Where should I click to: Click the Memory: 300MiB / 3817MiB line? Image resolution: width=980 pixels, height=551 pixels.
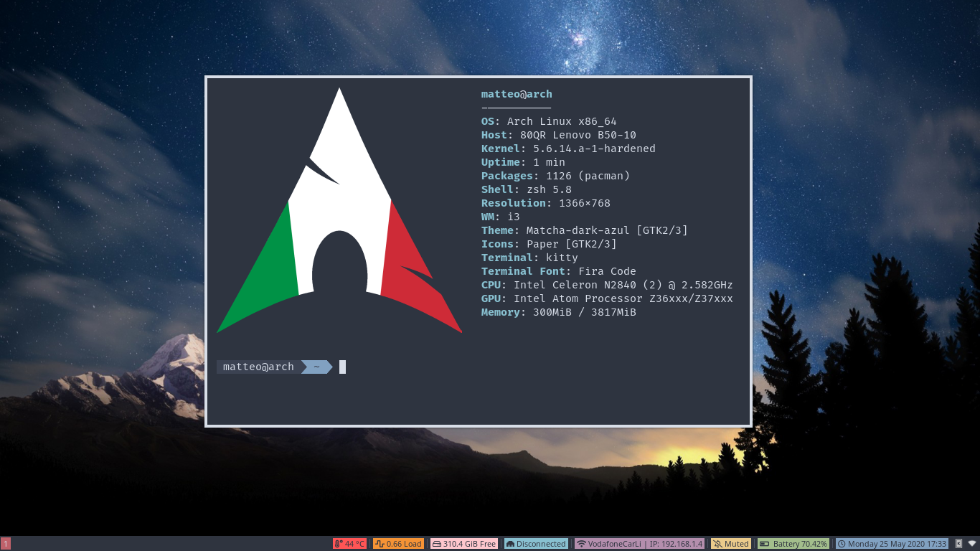559,312
